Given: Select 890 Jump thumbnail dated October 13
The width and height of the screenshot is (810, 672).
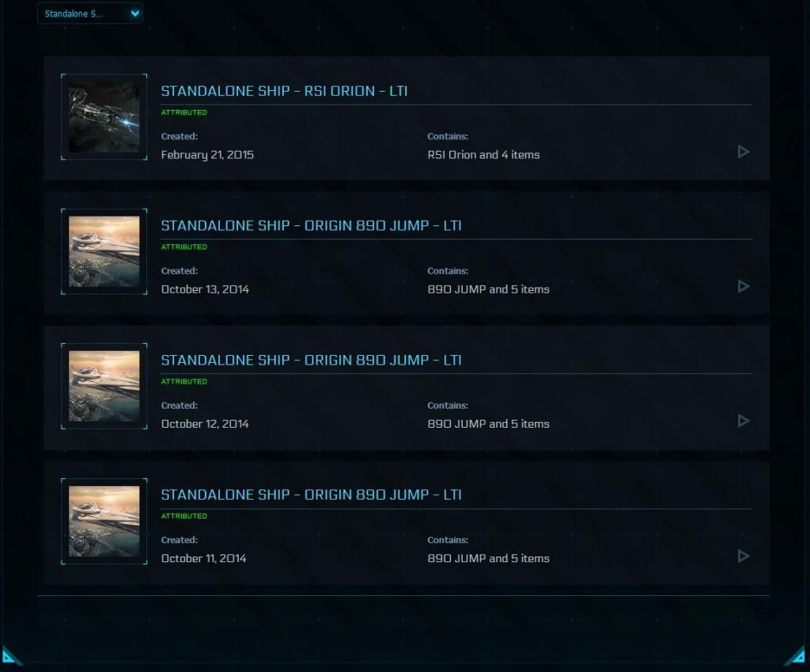Looking at the screenshot, I should [104, 251].
